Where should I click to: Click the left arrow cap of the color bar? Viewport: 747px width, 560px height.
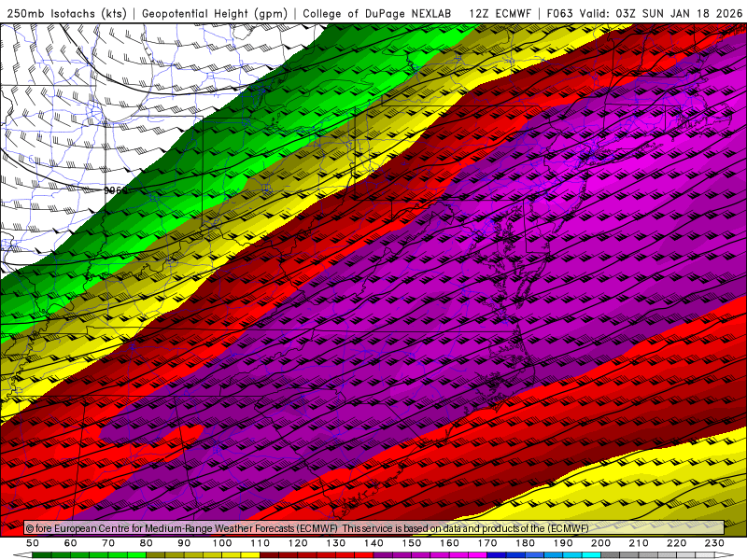point(22,555)
